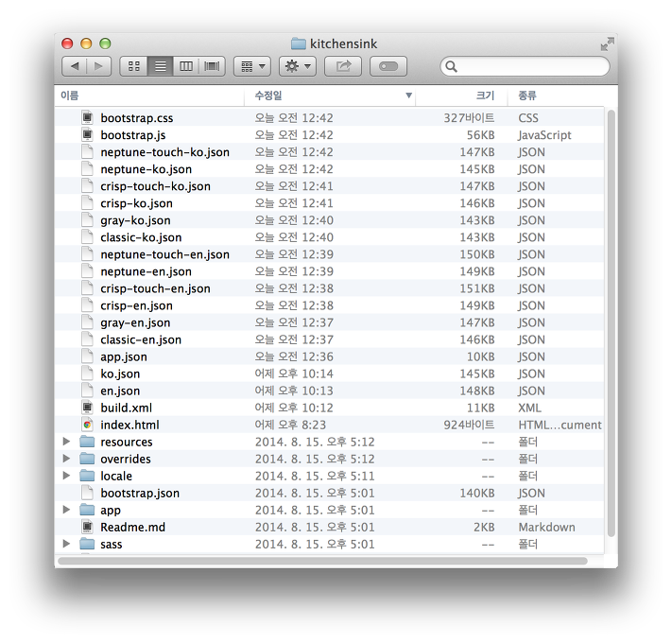Click the 어제 오후 8:23 date
Image resolution: width=672 pixels, height=643 pixels.
coord(290,425)
